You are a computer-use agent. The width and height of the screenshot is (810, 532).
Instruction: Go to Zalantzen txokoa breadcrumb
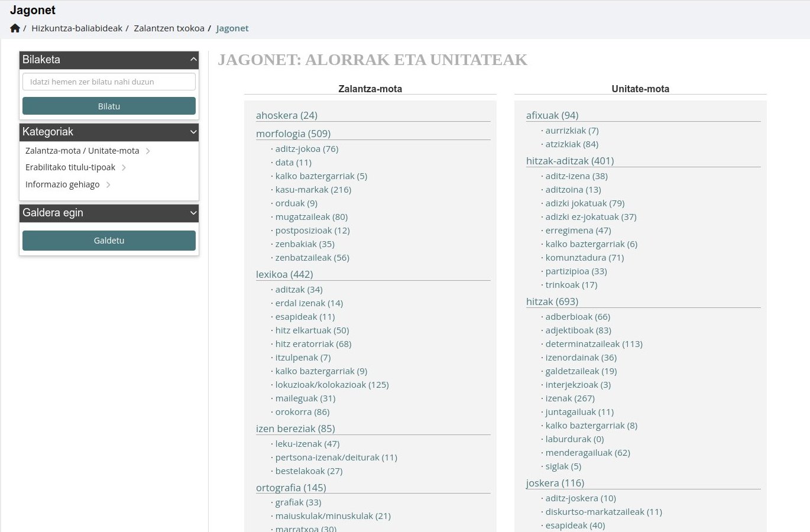[x=169, y=28]
